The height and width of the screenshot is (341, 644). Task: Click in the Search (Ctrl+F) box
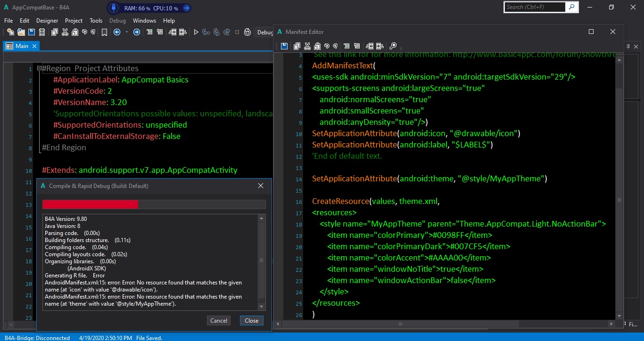(534, 7)
